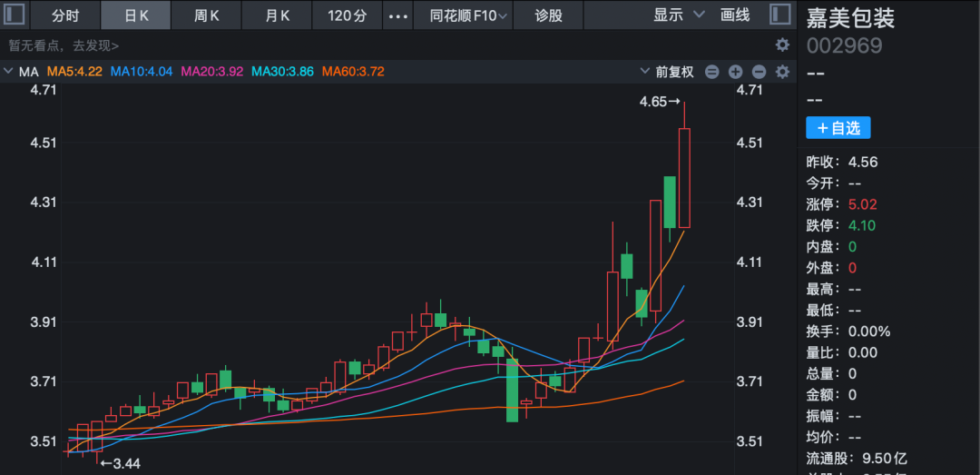The height and width of the screenshot is (475, 980).
Task: Activate the 画线 drawing tool
Action: tap(735, 15)
